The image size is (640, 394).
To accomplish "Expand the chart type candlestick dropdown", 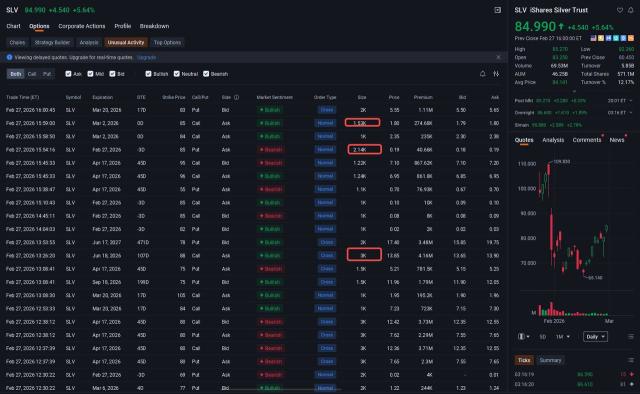I will 524,336.
